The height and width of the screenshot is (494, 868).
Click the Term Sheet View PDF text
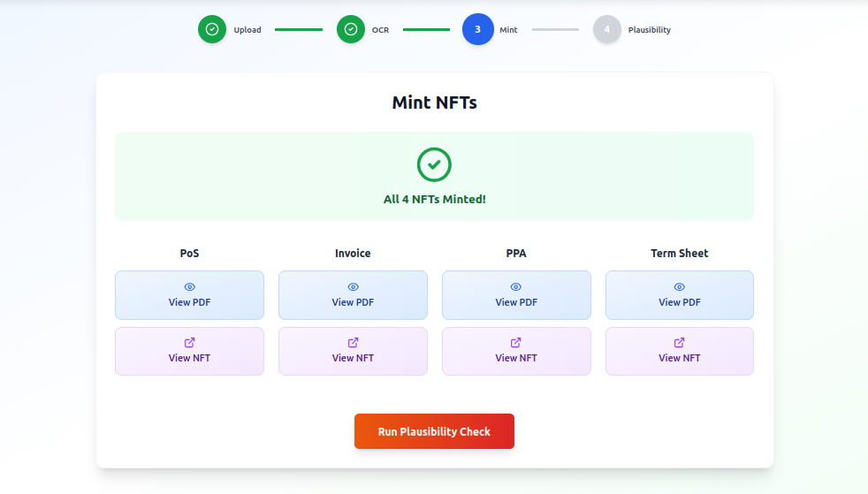680,302
